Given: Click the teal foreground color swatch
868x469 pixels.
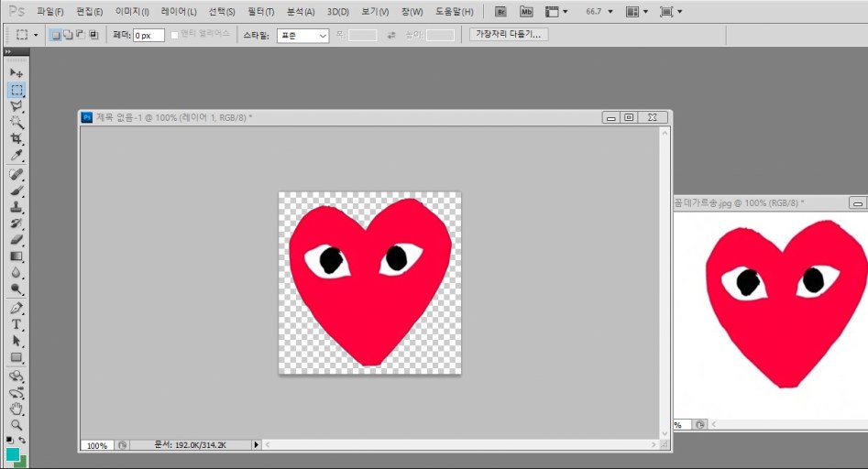Looking at the screenshot, I should [13, 454].
